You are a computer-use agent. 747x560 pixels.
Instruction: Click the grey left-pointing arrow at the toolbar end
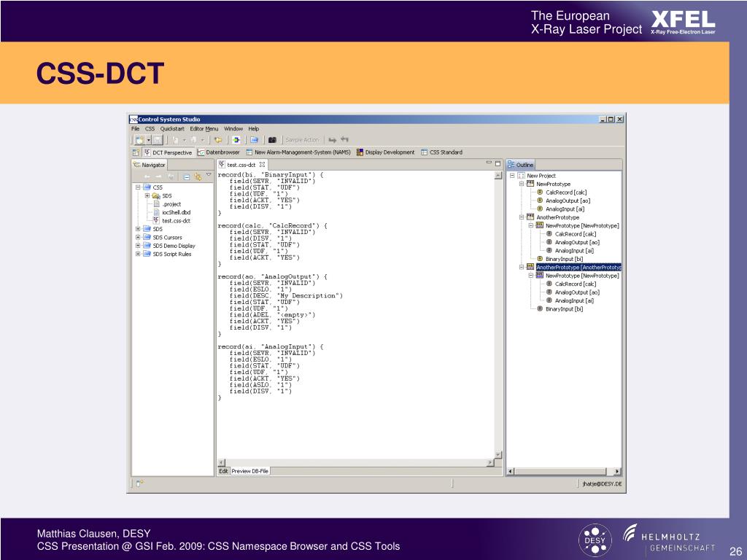(344, 139)
